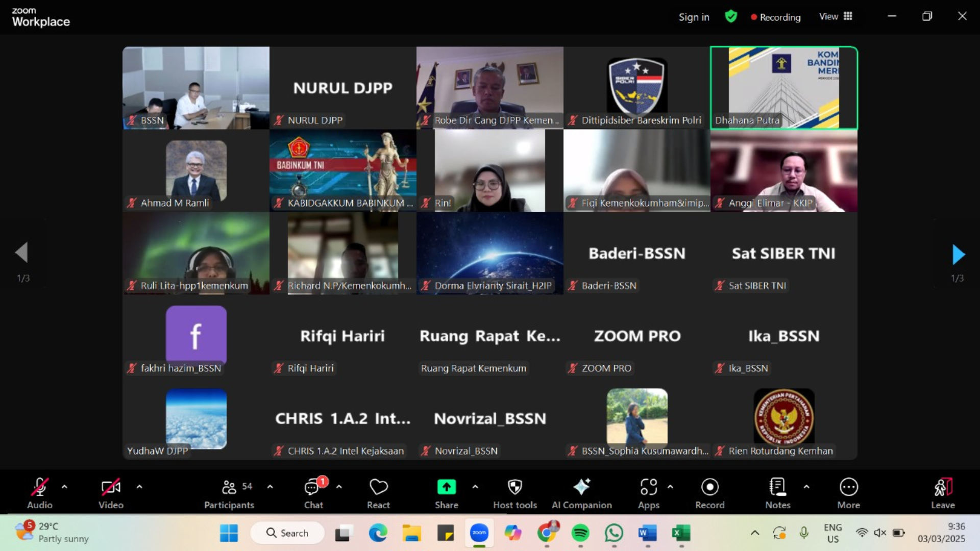
Task: Expand video options arrow next to Video
Action: pos(139,487)
